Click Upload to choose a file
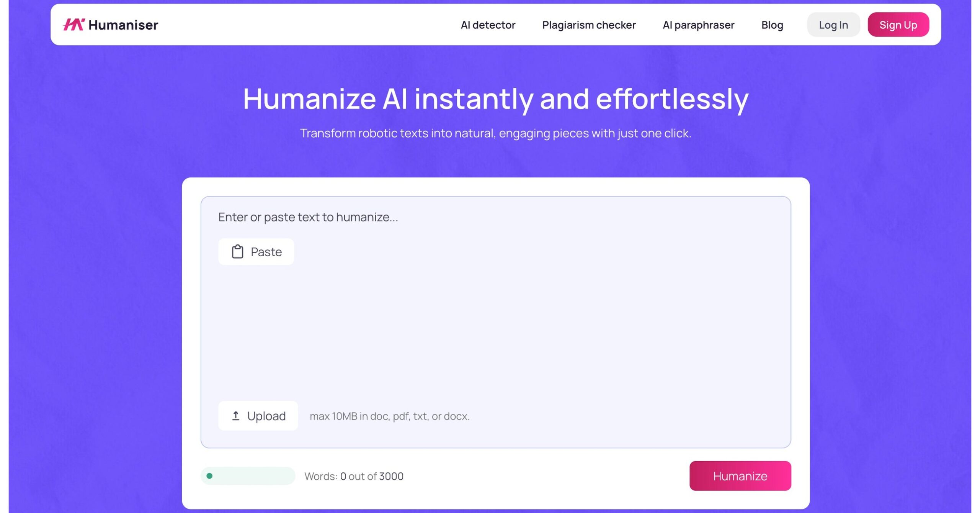The width and height of the screenshot is (980, 513). point(258,416)
